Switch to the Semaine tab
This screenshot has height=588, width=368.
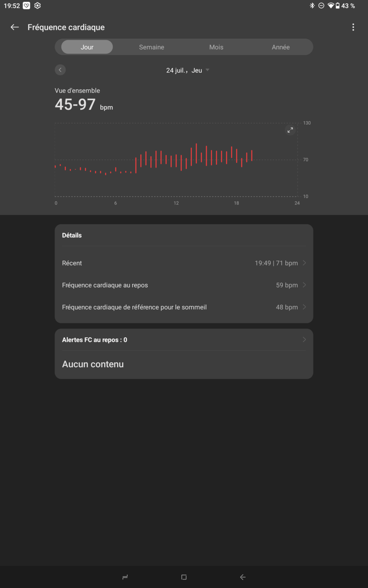pyautogui.click(x=152, y=47)
